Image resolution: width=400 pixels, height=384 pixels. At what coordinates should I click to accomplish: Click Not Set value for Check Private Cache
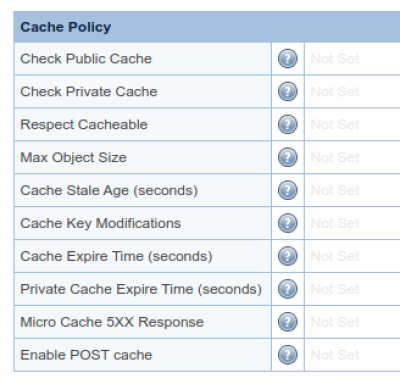pos(335,92)
